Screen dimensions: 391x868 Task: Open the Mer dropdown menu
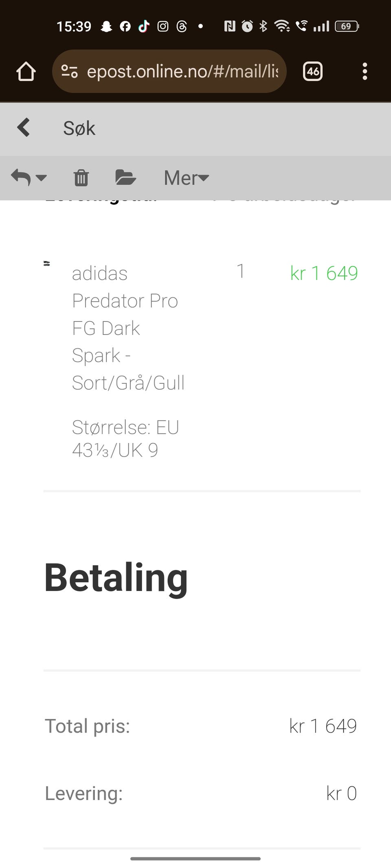186,178
